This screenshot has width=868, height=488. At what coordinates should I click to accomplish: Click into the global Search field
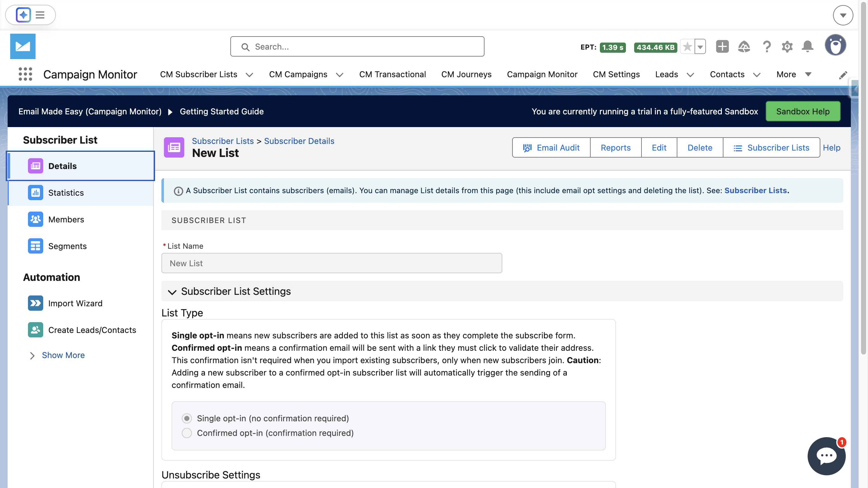tap(357, 46)
